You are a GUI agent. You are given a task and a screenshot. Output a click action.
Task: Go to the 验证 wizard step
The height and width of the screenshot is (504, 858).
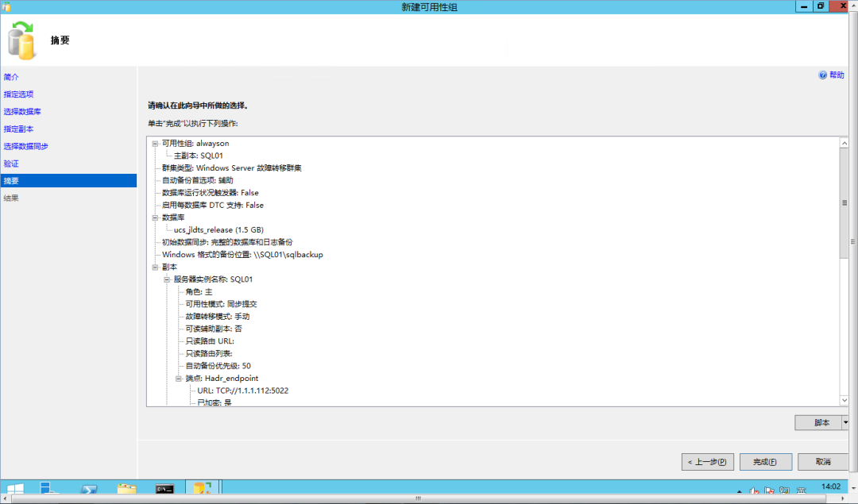(x=11, y=164)
